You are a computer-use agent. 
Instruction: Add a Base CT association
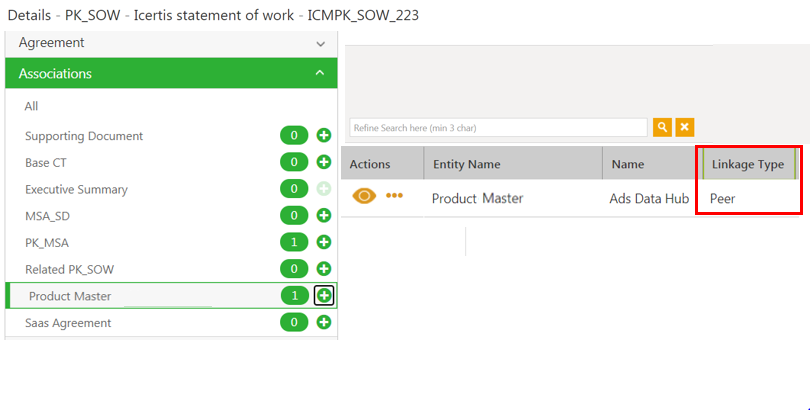point(324,162)
